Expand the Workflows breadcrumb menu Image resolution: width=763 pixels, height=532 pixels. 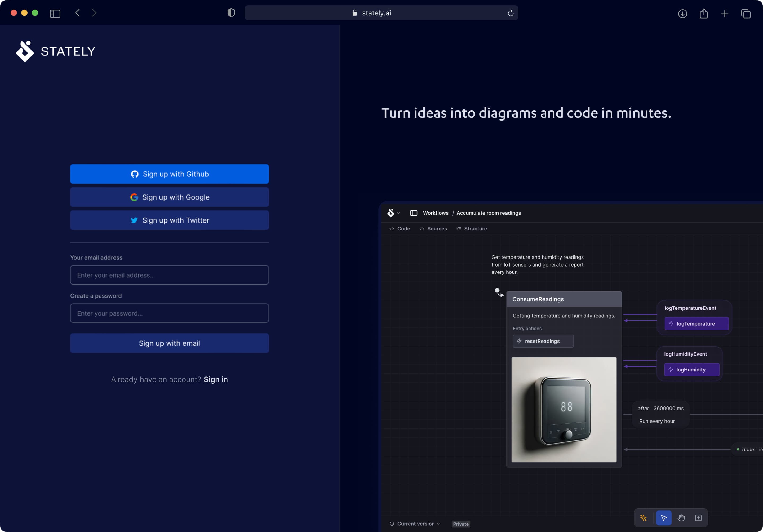436,213
